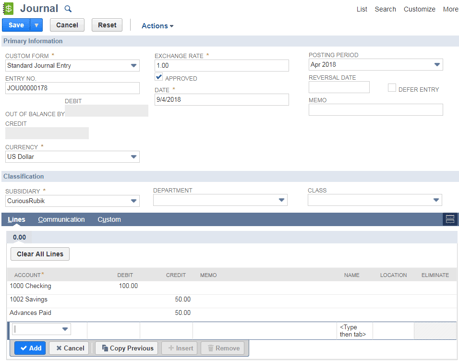Screen dimensions: 459x361
Task: Click the Insert line button
Action: (180, 348)
